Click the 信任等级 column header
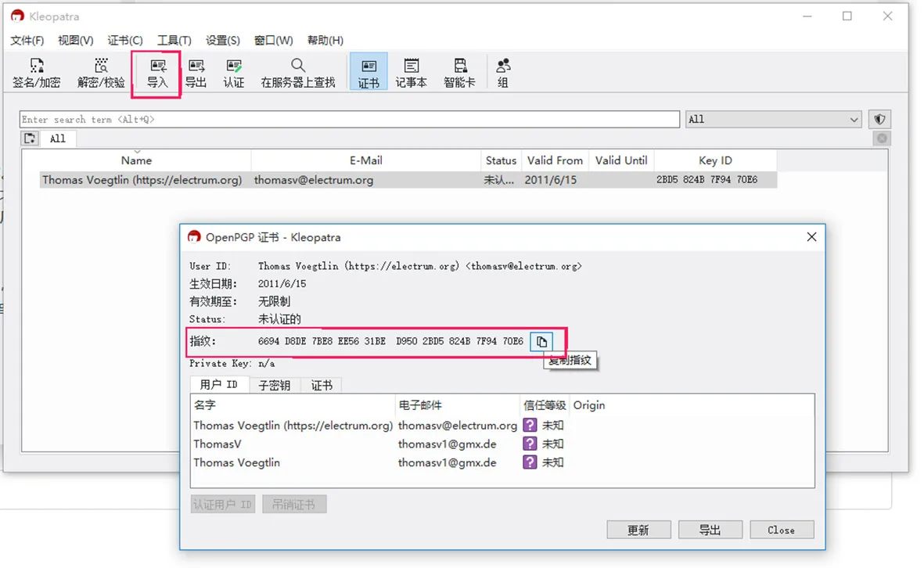This screenshot has height=568, width=924. tap(545, 404)
